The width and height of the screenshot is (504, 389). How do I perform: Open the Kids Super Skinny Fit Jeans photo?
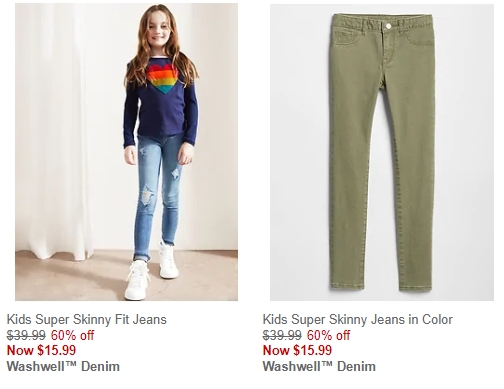point(126,152)
